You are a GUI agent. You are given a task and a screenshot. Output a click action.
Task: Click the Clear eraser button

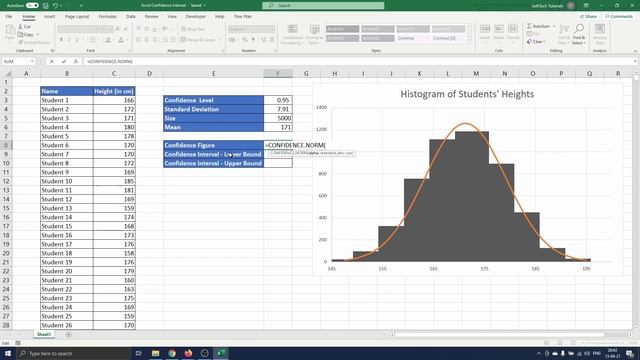pyautogui.click(x=535, y=42)
